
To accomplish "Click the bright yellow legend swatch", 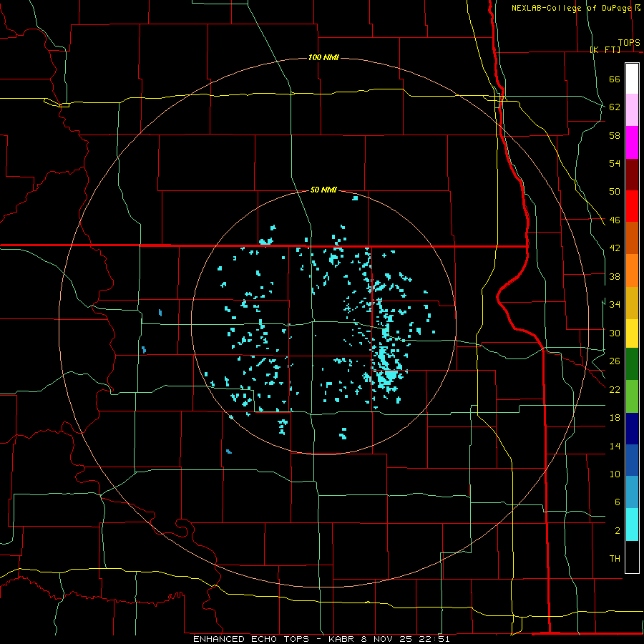I will pyautogui.click(x=632, y=333).
